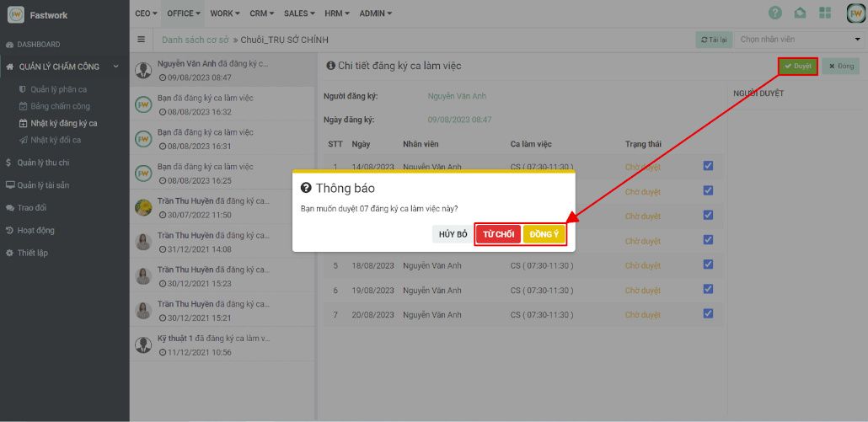
Task: Select Bảng chấm công in sidebar
Action: 60,106
